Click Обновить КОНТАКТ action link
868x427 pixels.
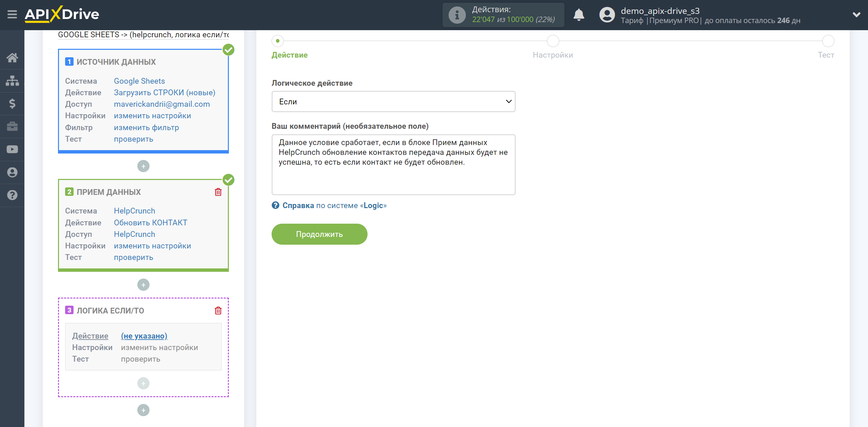150,223
